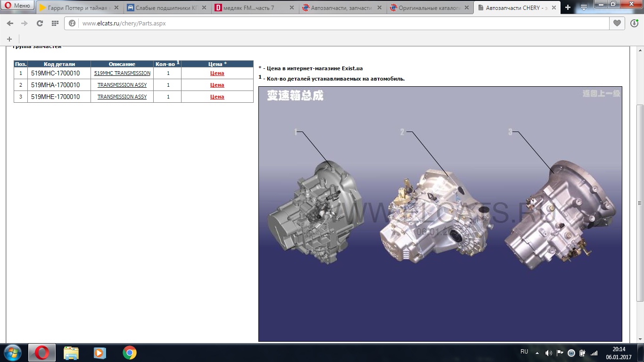The width and height of the screenshot is (644, 362).
Task: Open the Action Center flag icon
Action: coord(560,353)
